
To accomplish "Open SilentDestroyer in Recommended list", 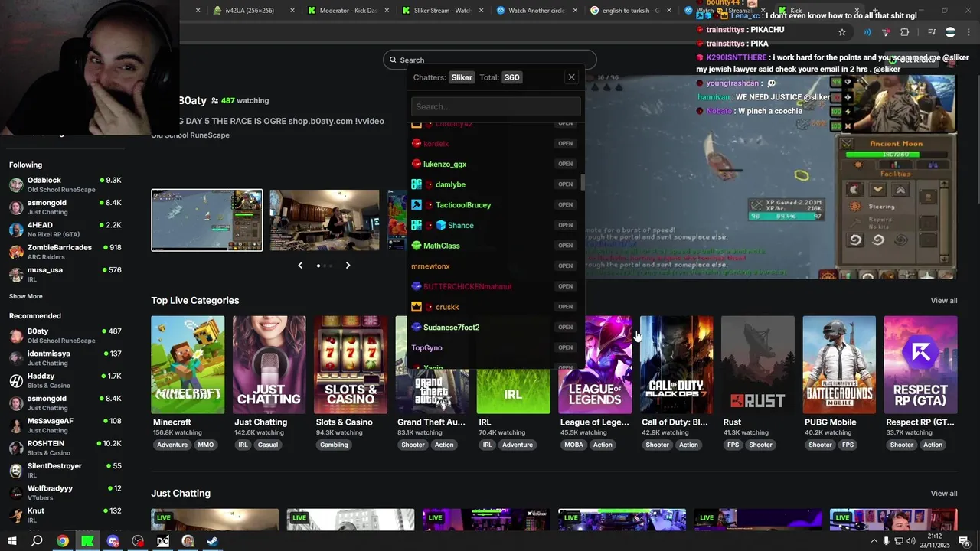I will (65, 470).
